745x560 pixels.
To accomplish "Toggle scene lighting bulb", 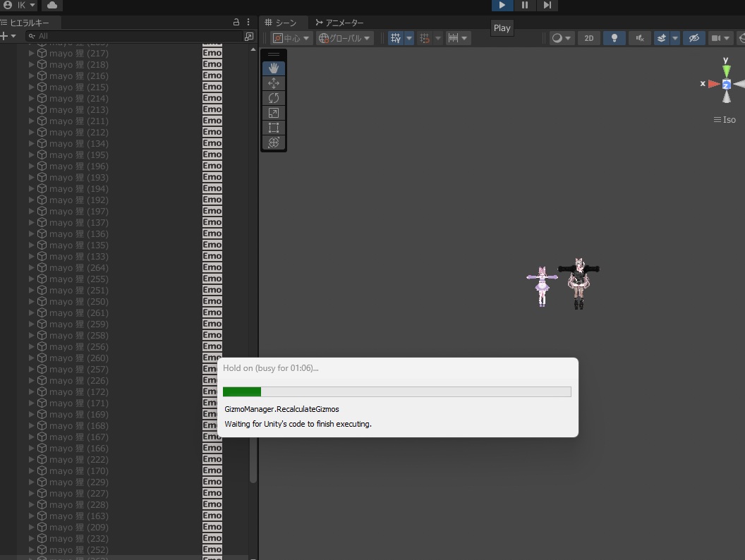I will pyautogui.click(x=614, y=38).
